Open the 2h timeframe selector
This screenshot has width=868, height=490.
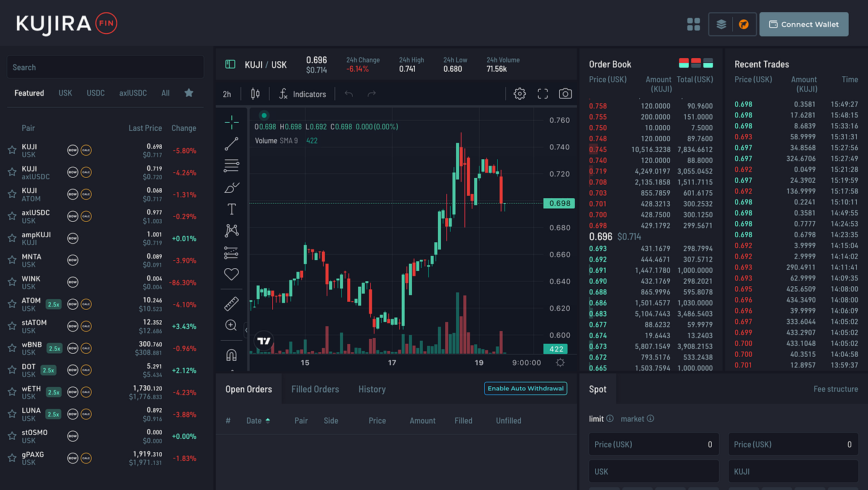pos(226,94)
